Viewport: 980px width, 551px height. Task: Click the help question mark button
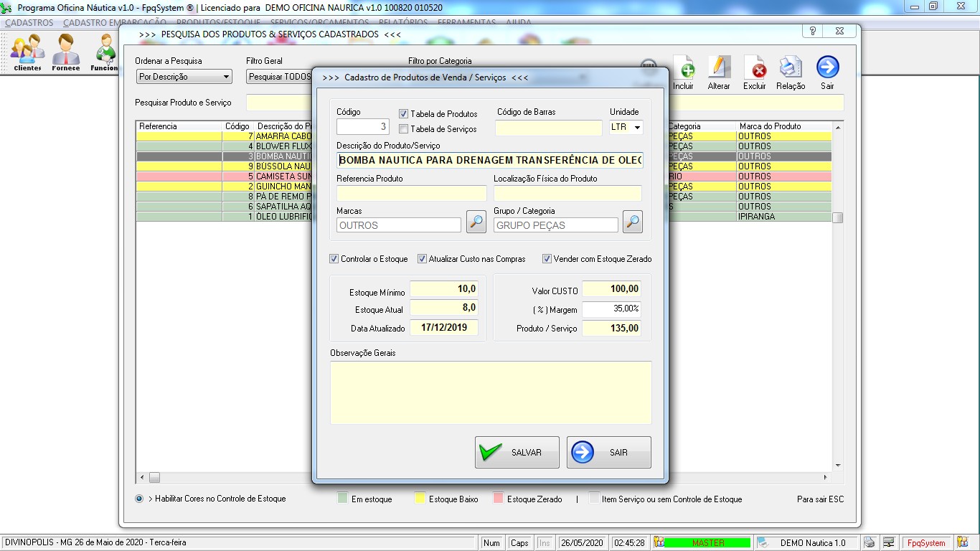coord(813,32)
